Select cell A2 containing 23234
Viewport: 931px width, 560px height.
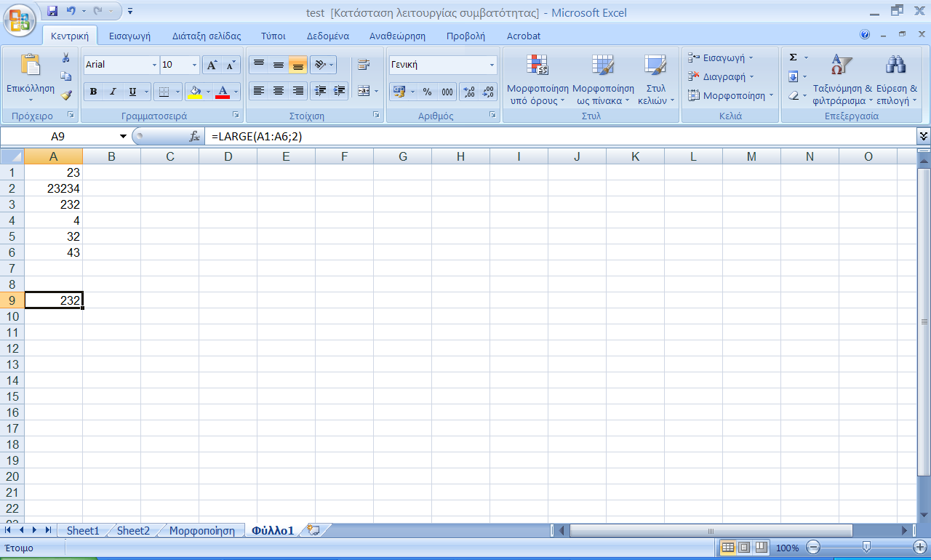(53, 188)
